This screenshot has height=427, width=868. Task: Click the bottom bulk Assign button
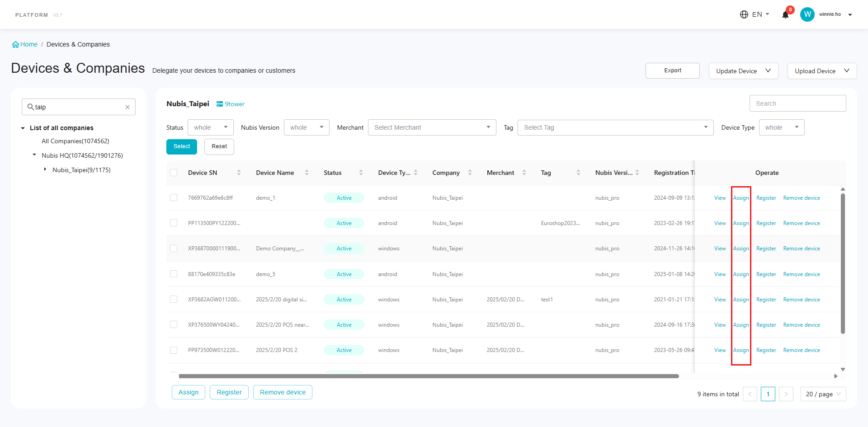189,392
